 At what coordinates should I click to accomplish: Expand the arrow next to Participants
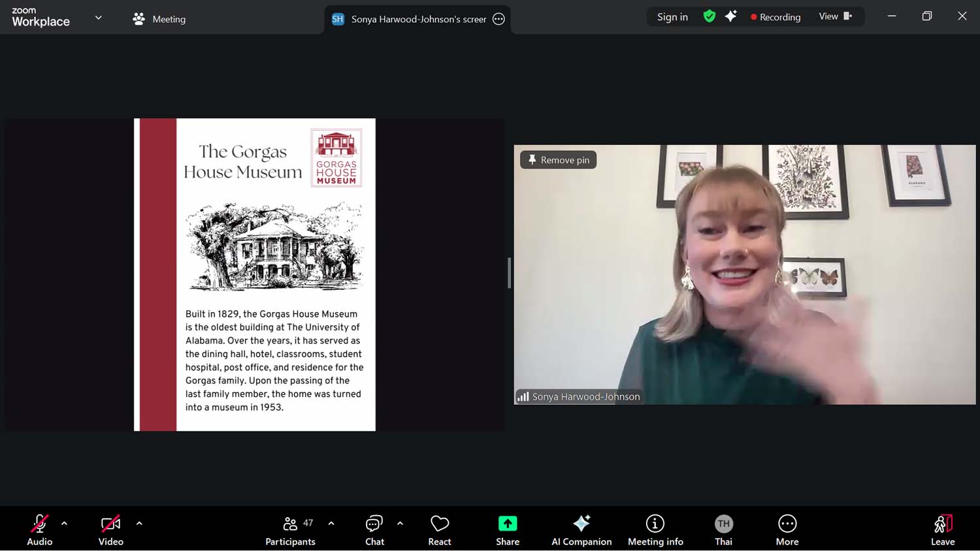pos(331,524)
